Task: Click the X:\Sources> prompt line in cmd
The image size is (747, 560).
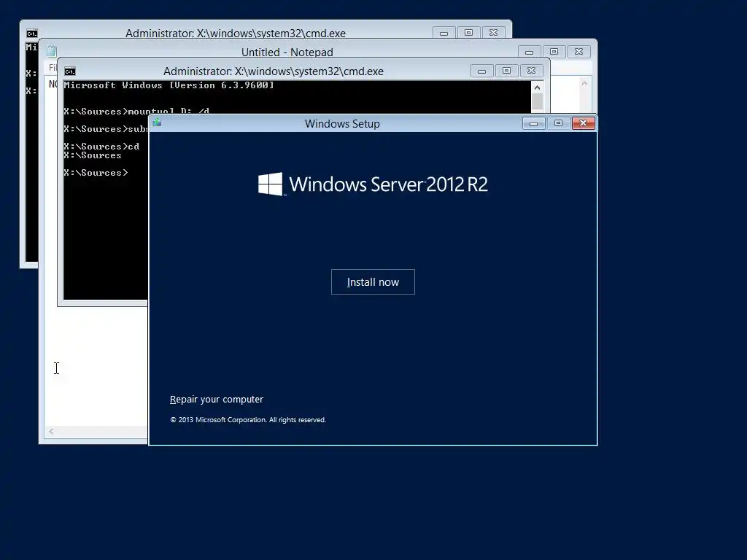Action: click(96, 173)
